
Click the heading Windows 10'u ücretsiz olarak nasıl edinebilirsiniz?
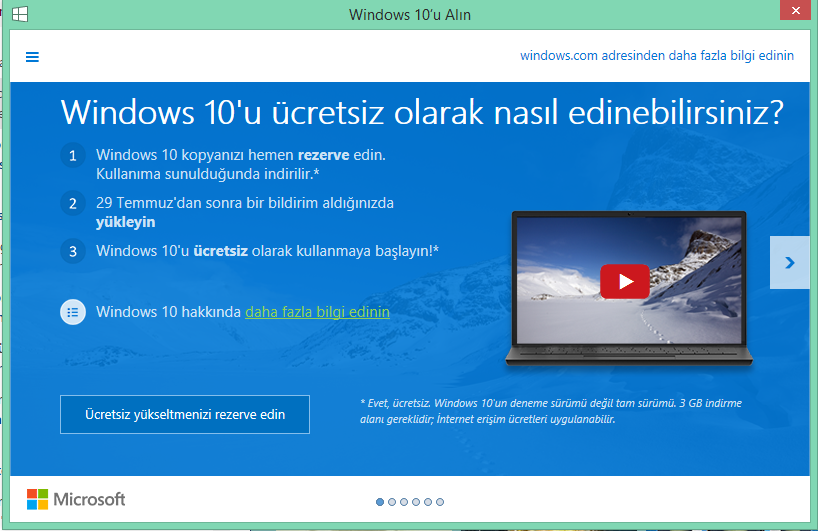pos(422,112)
